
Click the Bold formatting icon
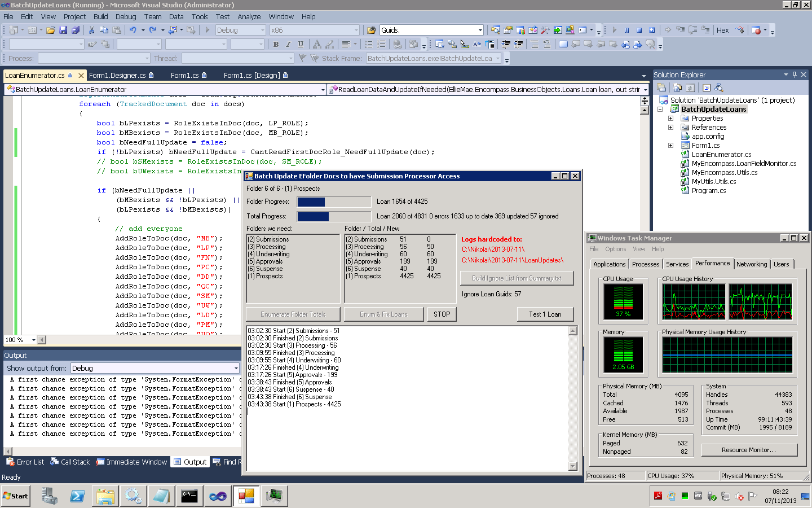coord(276,44)
